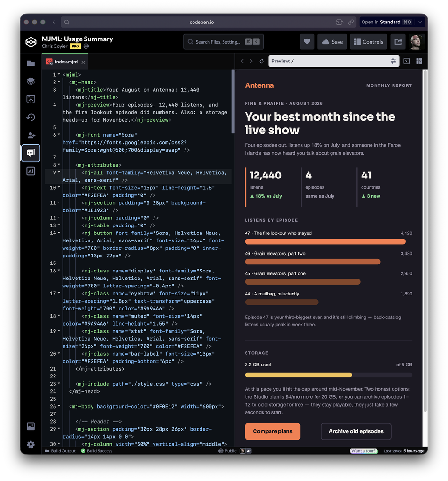Screen dimensions: 448x481
Task: Go forward in the preview pane
Action: [x=251, y=61]
